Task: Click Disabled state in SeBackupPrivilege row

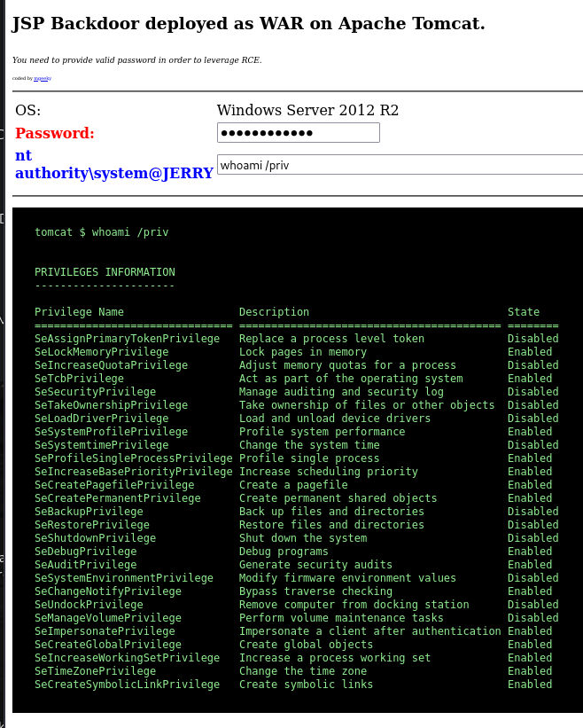Action: [533, 512]
